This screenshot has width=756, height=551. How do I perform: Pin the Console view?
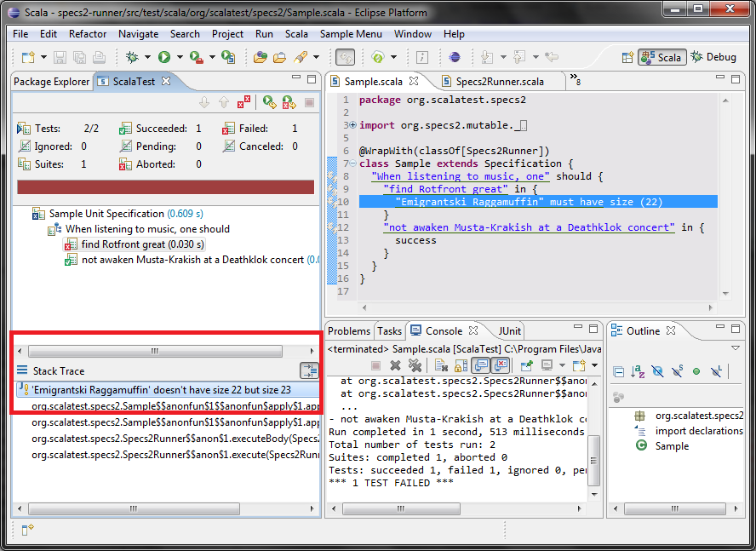(x=526, y=365)
